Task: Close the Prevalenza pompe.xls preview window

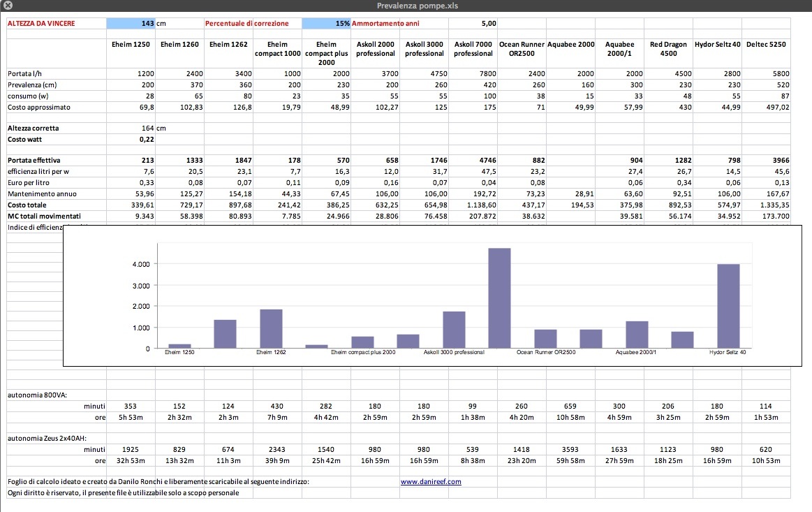Action: 8,5
